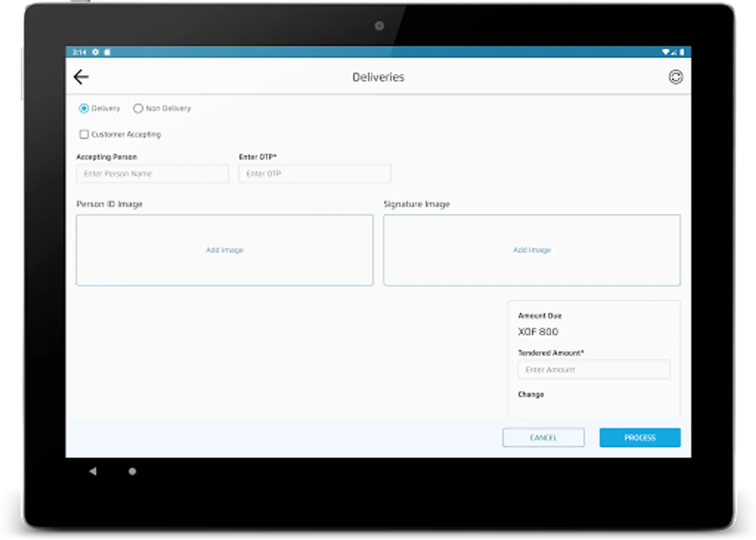Viewport: 756px width, 540px height.
Task: Tap the settings gear in status bar
Action: tap(95, 52)
